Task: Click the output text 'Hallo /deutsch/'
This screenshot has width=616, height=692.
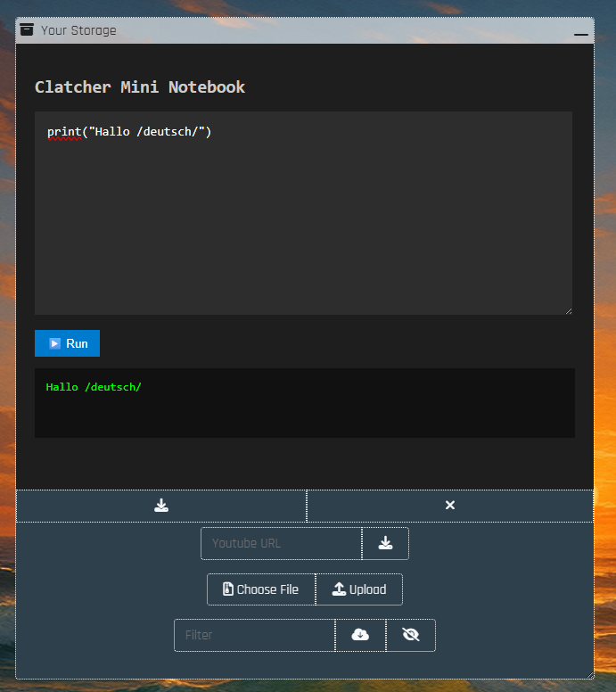Action: 94,387
